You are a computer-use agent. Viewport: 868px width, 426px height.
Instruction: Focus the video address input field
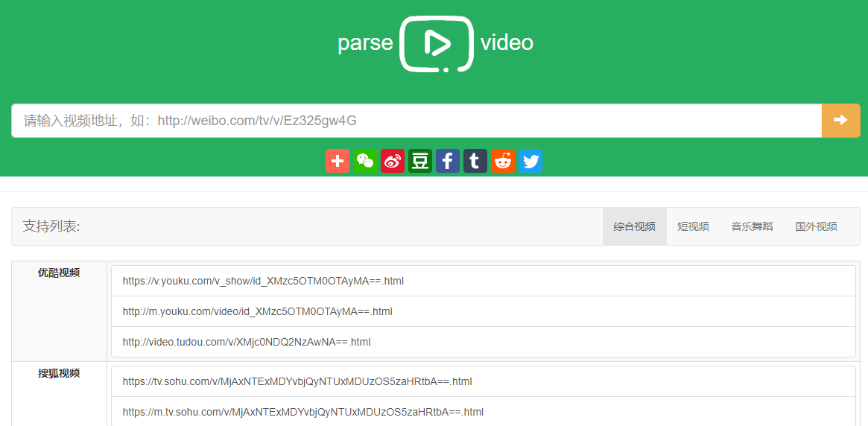[x=416, y=121]
